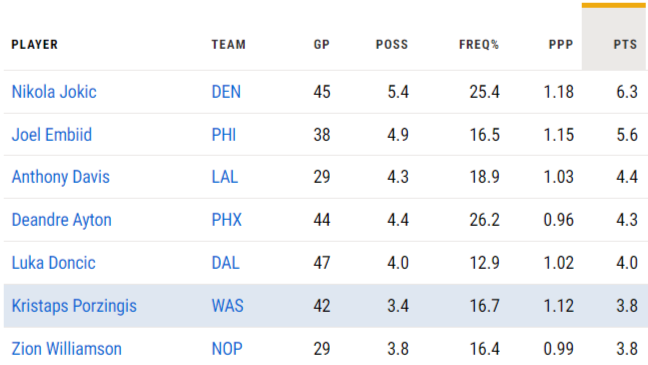Sort by TEAM column header
Viewport: 648px width, 365px height.
coord(229,44)
